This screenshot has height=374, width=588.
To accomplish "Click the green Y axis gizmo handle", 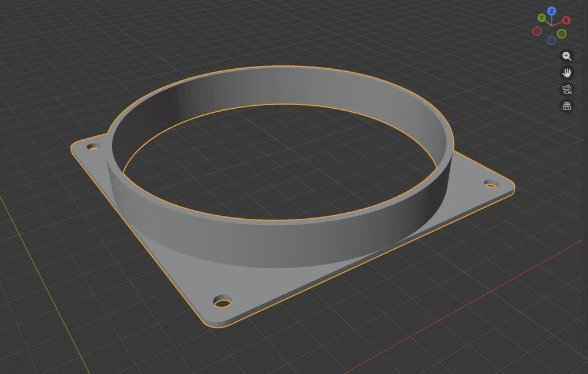I will [x=541, y=18].
